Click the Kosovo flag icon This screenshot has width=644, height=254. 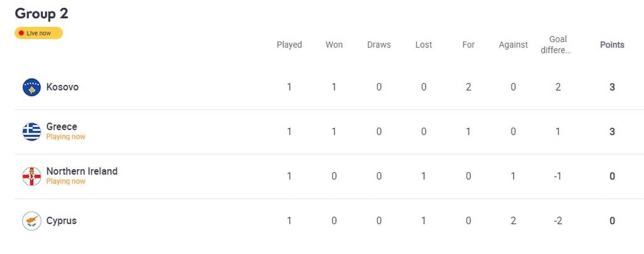coord(31,87)
